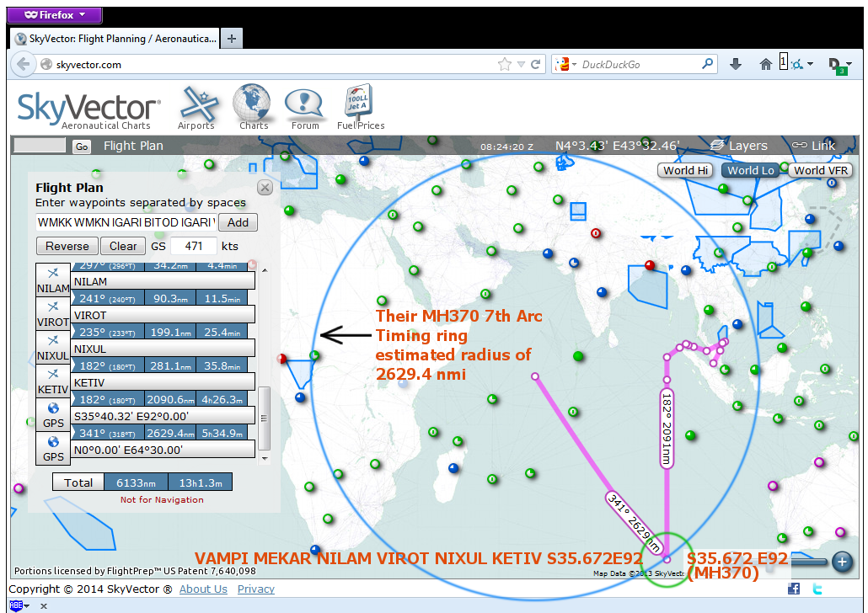This screenshot has width=868, height=613.
Task: Open the About Us page
Action: coord(203,589)
